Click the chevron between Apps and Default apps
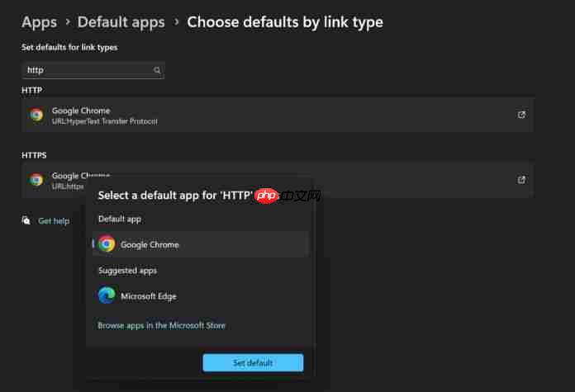Screen dimensions: 575x392 (68, 22)
